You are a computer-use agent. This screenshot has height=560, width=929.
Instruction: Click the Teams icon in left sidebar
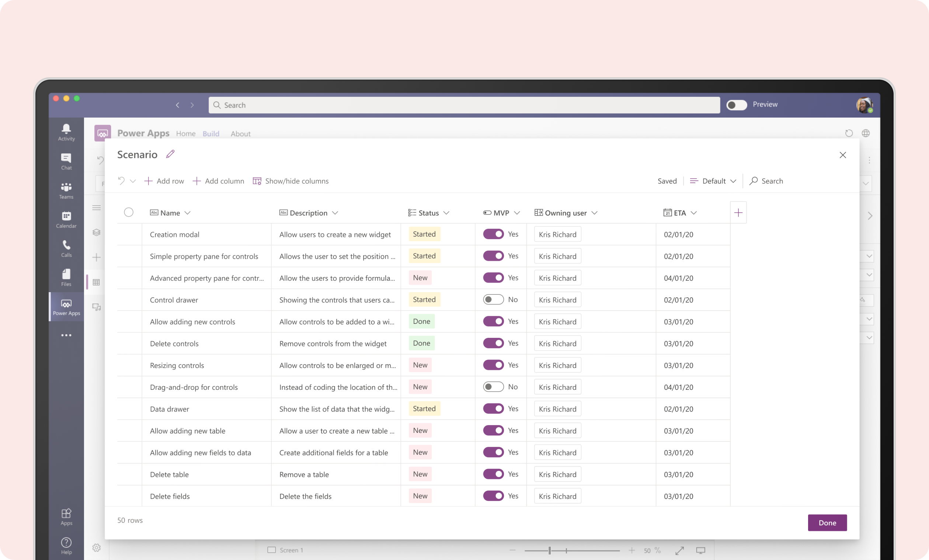[66, 188]
